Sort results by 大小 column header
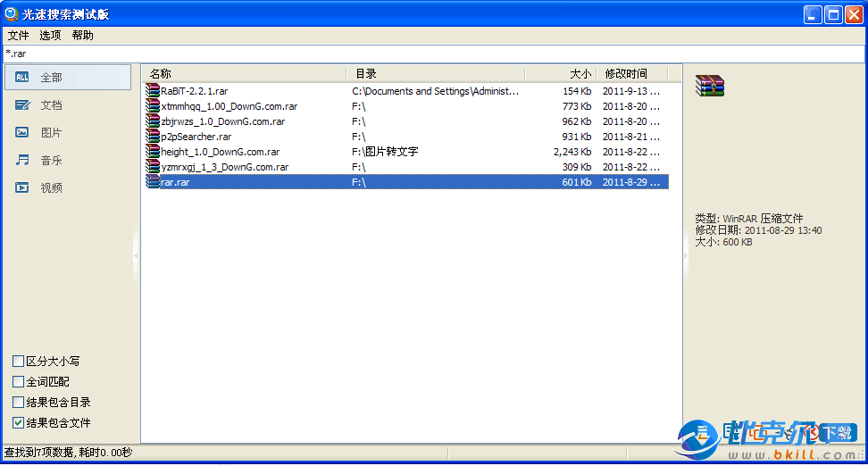The width and height of the screenshot is (868, 466). click(561, 73)
